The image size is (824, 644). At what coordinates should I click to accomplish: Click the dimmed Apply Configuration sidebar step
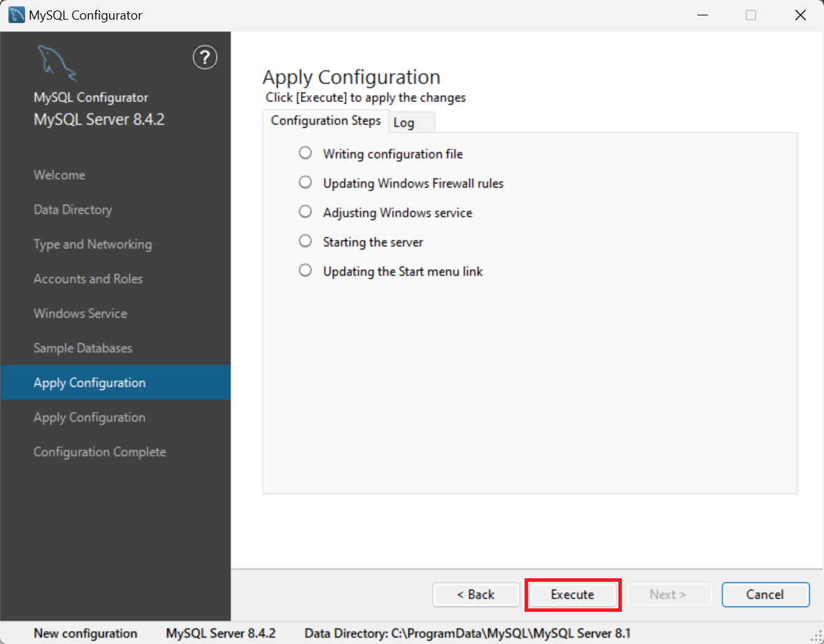[90, 417]
